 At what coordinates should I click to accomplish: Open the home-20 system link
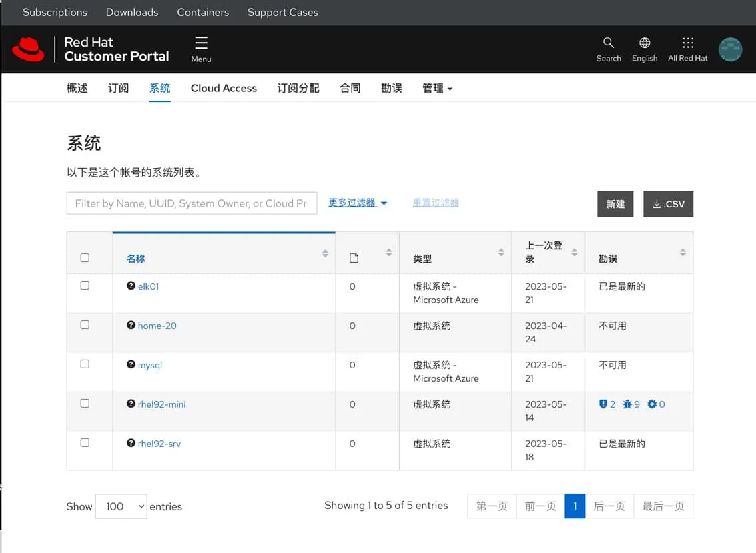tap(157, 326)
